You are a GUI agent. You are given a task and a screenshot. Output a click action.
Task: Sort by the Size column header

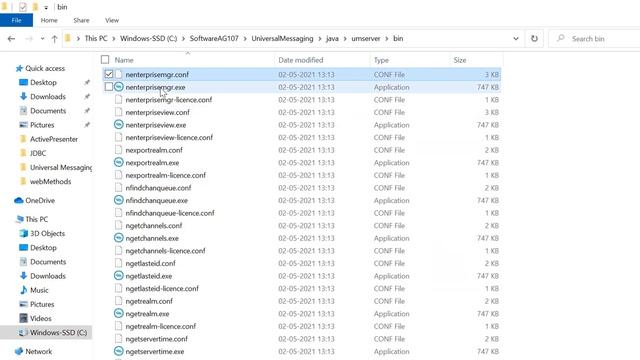(460, 60)
